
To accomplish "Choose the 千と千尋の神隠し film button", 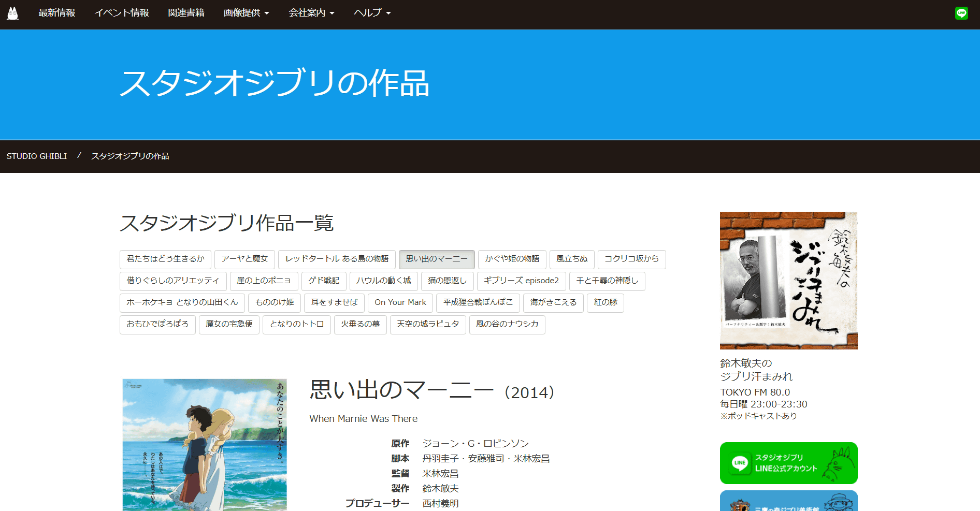I will (x=607, y=281).
